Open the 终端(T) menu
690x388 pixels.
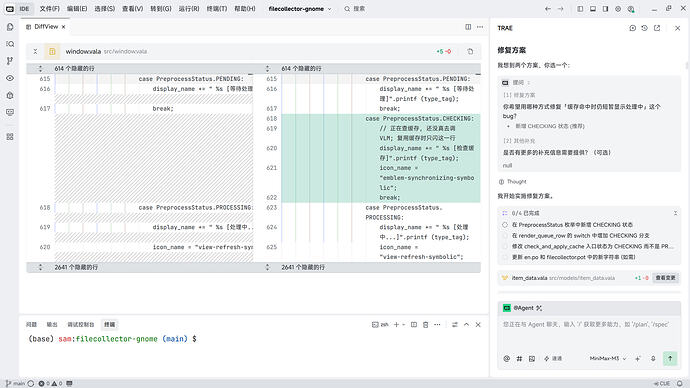[217, 9]
